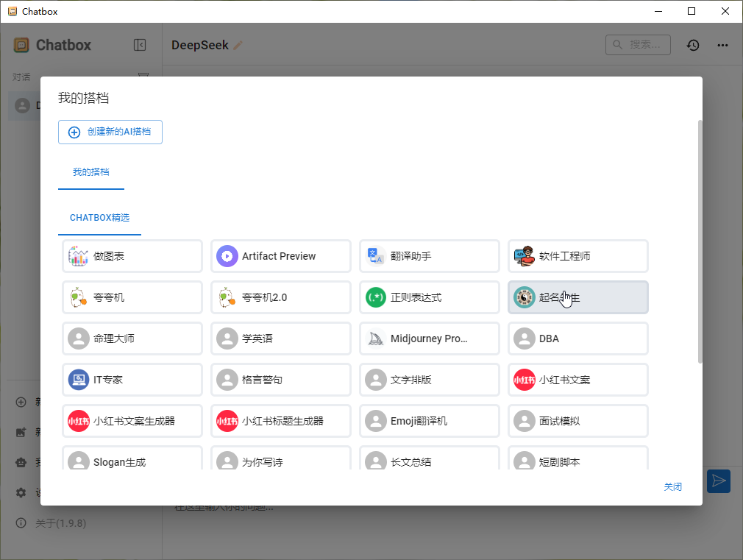Open the IT专家 partner
This screenshot has height=560, width=743.
click(132, 380)
